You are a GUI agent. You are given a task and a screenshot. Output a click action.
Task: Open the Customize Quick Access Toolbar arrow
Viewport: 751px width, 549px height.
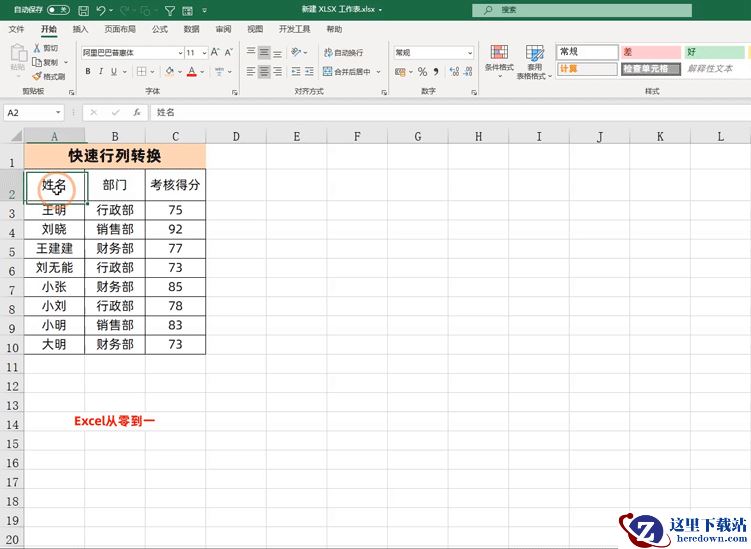click(205, 10)
